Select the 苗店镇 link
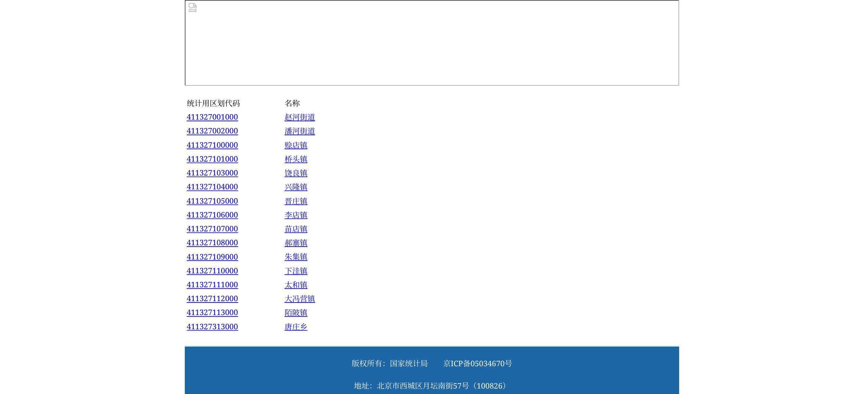The width and height of the screenshot is (868, 394). 296,229
